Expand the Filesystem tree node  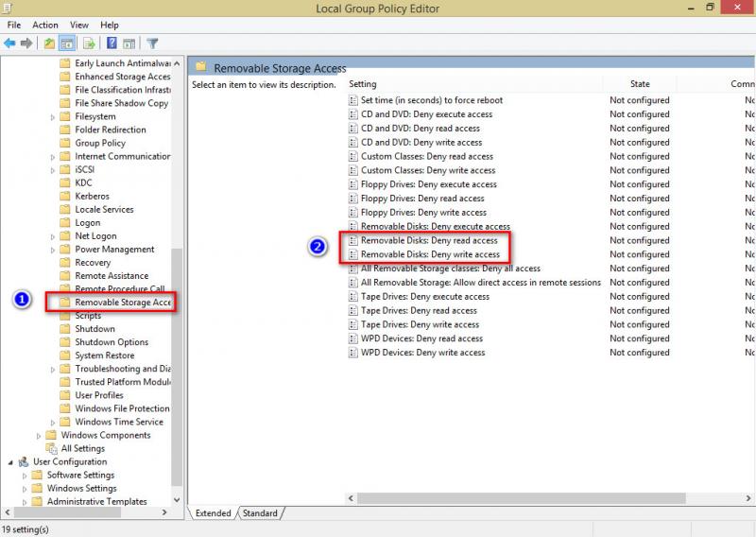[x=53, y=117]
